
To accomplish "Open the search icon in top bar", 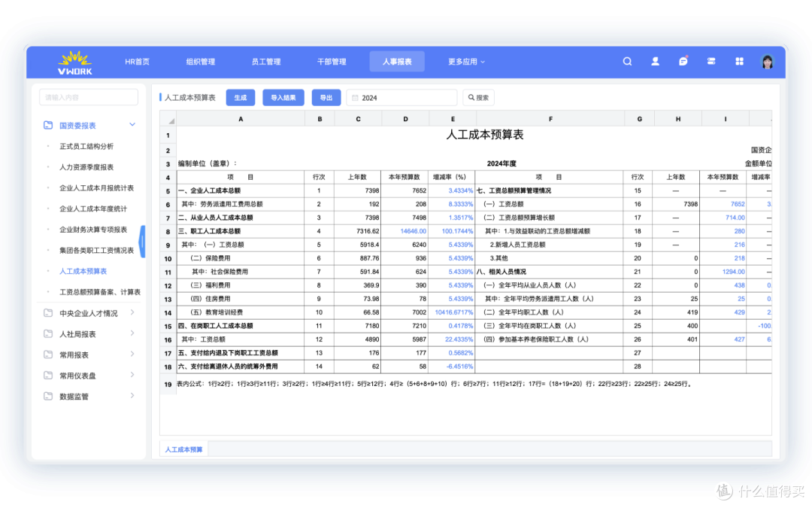I will (627, 61).
